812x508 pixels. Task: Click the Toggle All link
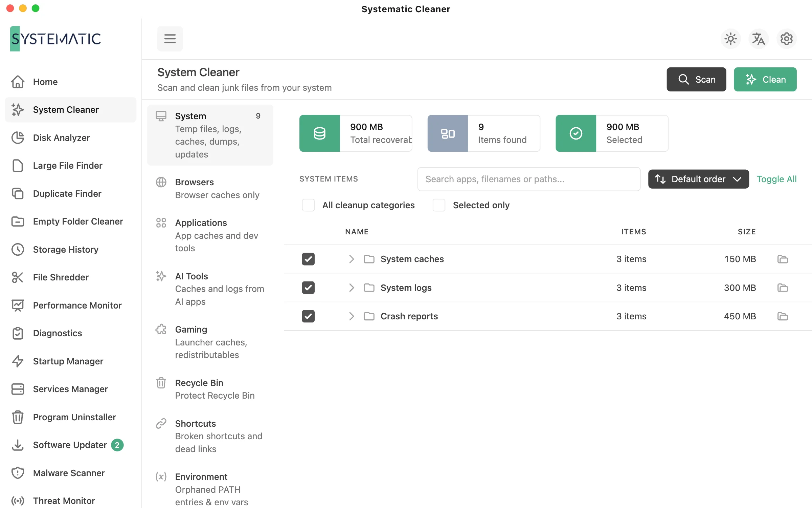[776, 179]
